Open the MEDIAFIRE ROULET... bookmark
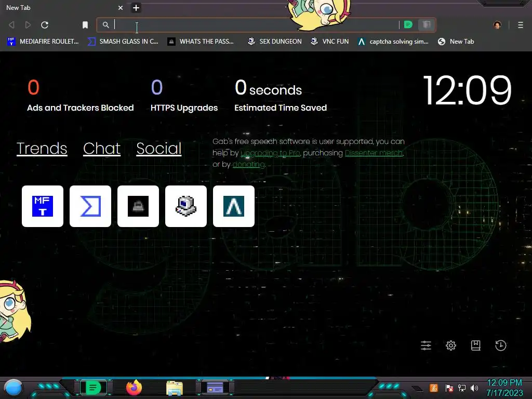 (x=43, y=42)
